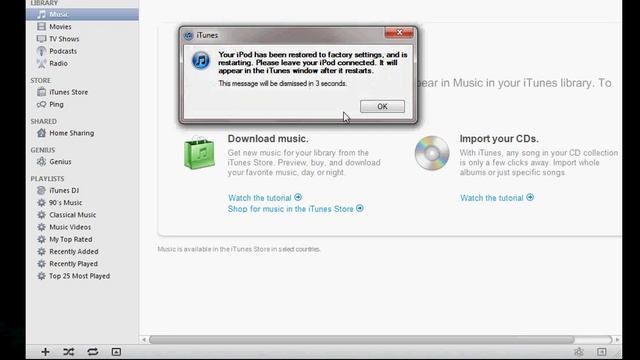
Task: Click the scroll right arrow
Action: click(x=617, y=340)
